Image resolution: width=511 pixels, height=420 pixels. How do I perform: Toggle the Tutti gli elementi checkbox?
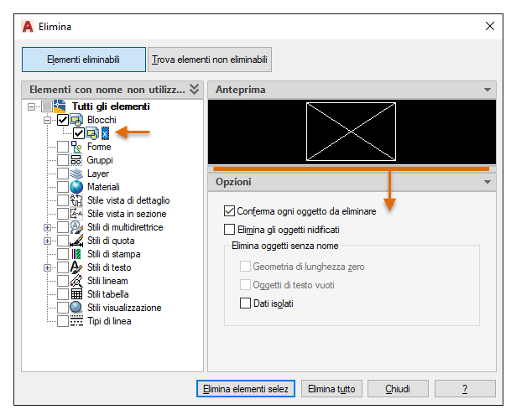[47, 106]
